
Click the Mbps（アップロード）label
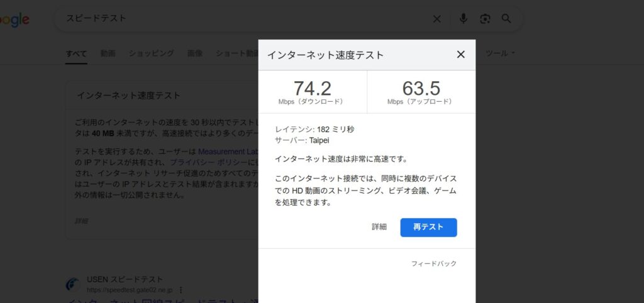click(x=421, y=102)
